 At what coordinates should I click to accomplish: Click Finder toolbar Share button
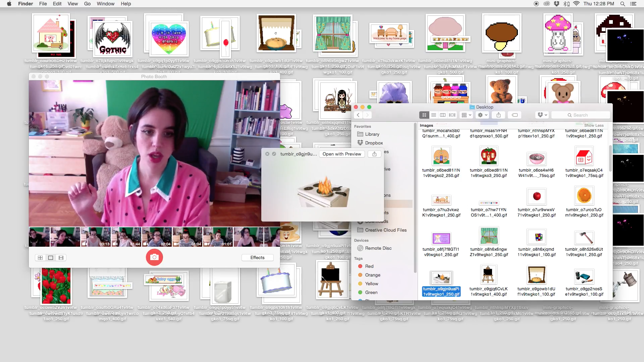(499, 115)
